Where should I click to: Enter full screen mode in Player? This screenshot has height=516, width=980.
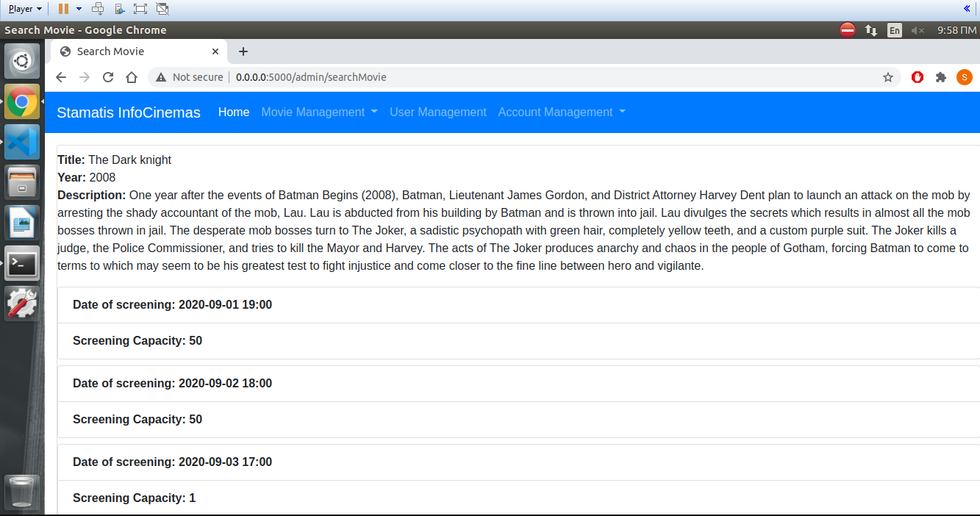pos(140,9)
